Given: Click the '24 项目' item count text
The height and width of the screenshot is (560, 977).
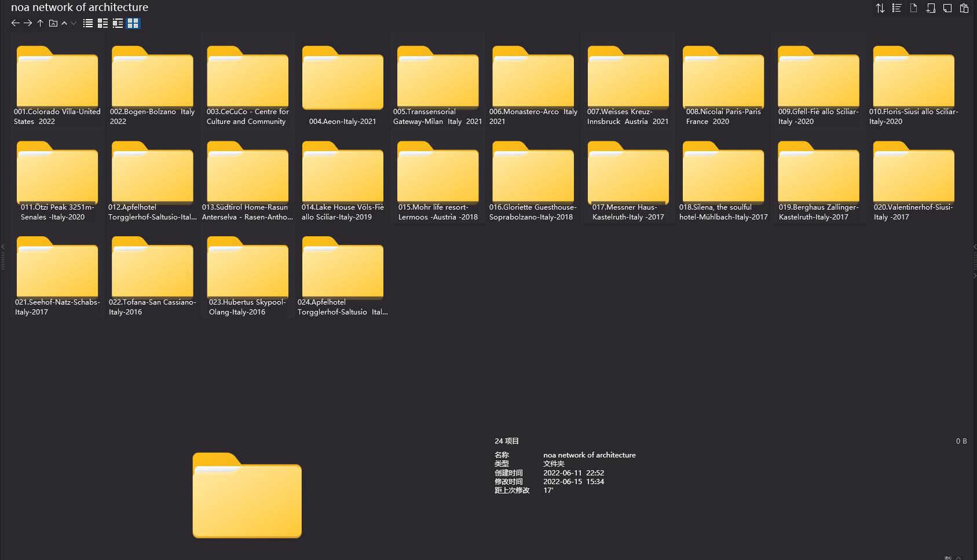Looking at the screenshot, I should (x=507, y=441).
